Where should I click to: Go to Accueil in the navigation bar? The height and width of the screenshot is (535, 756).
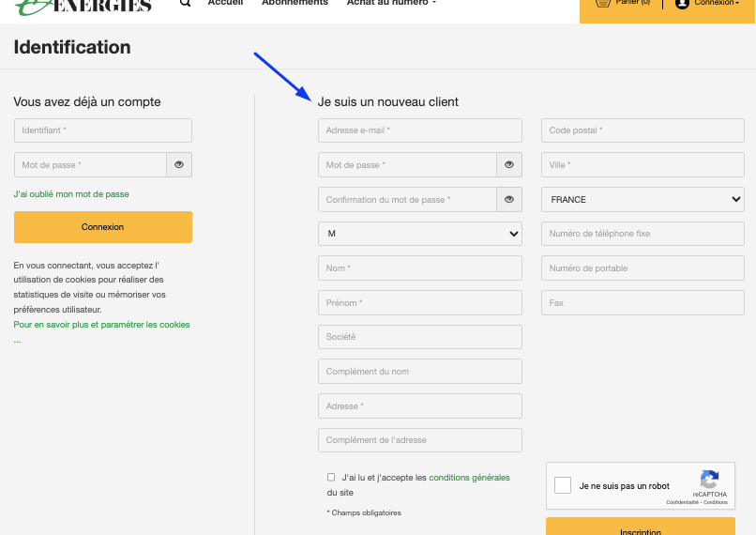225,3
